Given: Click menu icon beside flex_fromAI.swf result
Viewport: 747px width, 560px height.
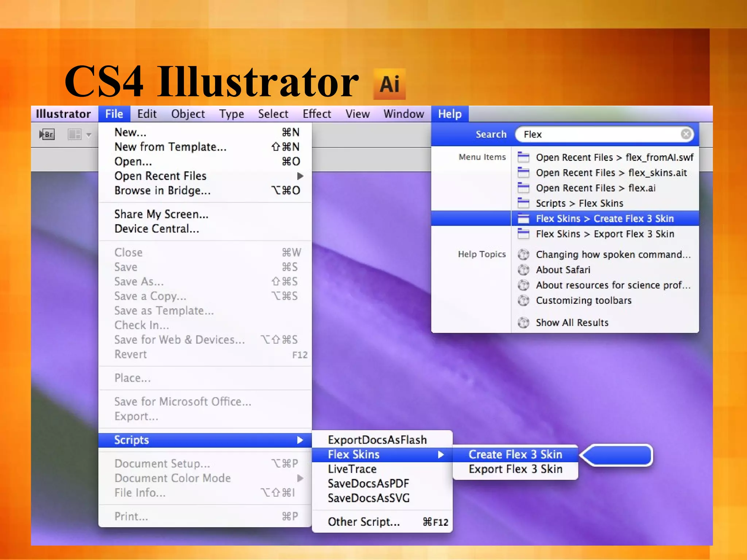Looking at the screenshot, I should click(523, 157).
